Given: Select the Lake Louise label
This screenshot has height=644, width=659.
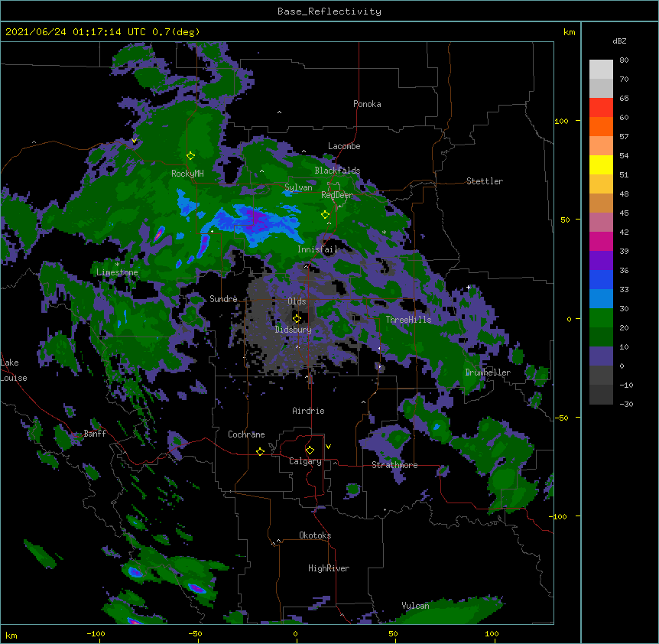Looking at the screenshot, I should [x=14, y=370].
